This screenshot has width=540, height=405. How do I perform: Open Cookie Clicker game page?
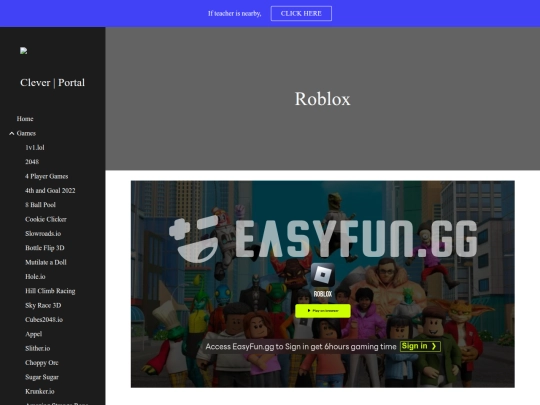pos(46,219)
